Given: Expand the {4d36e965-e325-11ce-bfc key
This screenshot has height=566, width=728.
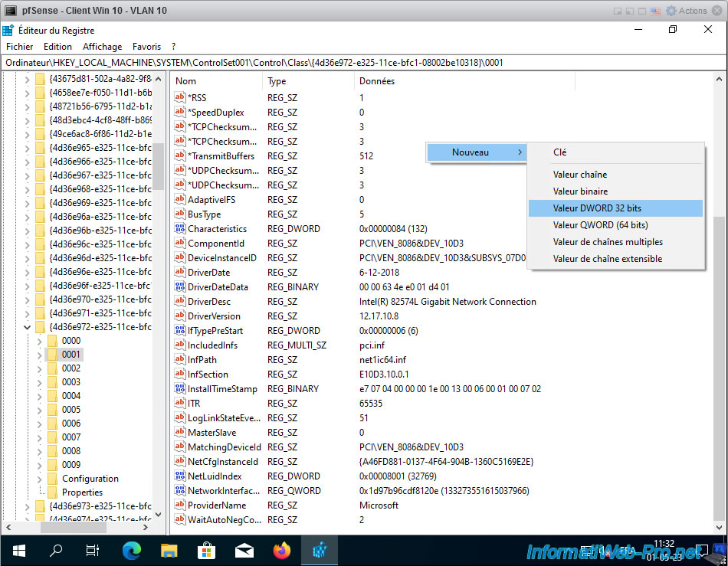Looking at the screenshot, I should point(27,148).
